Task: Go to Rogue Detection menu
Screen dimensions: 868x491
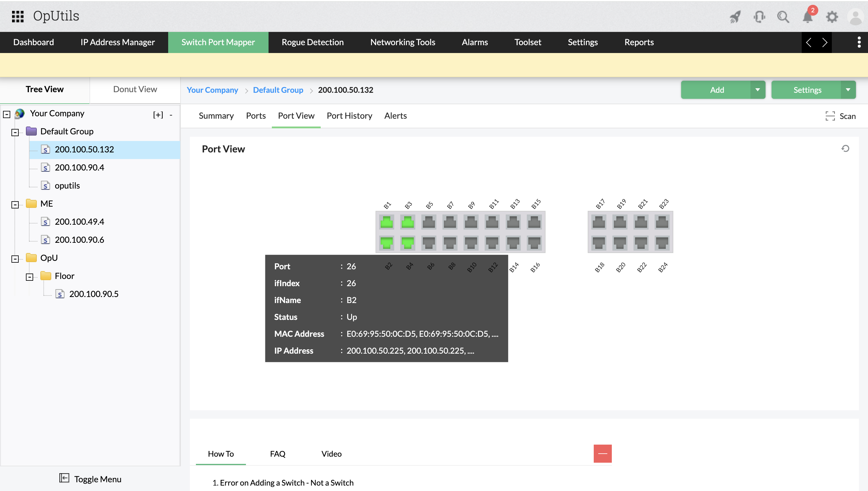Action: coord(312,42)
